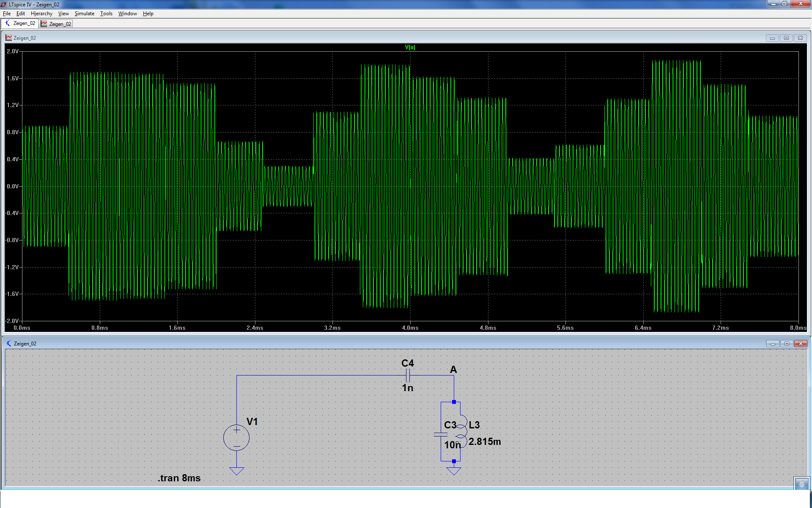Click the schematic window title icon
This screenshot has width=812, height=508.
click(9, 343)
